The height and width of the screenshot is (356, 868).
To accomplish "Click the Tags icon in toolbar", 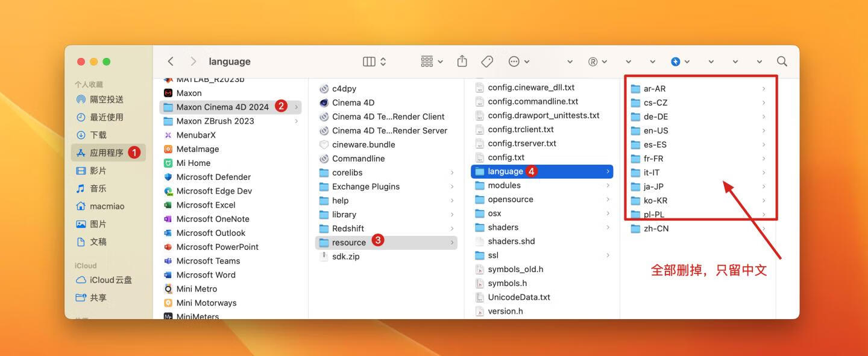I will coord(487,62).
